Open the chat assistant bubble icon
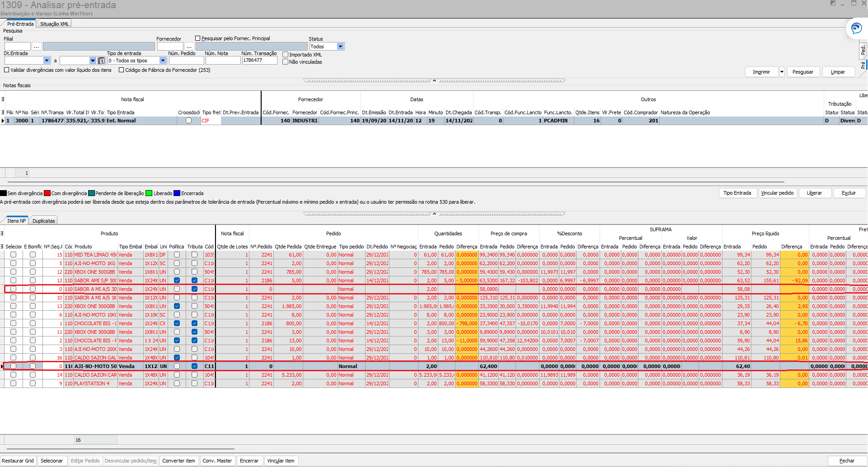This screenshot has width=868, height=467. pos(856,28)
